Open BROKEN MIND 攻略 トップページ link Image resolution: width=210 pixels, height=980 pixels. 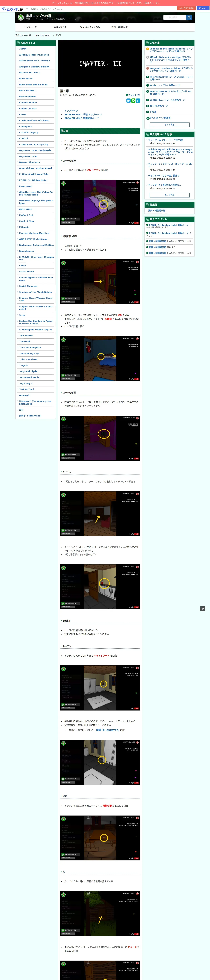click(83, 114)
